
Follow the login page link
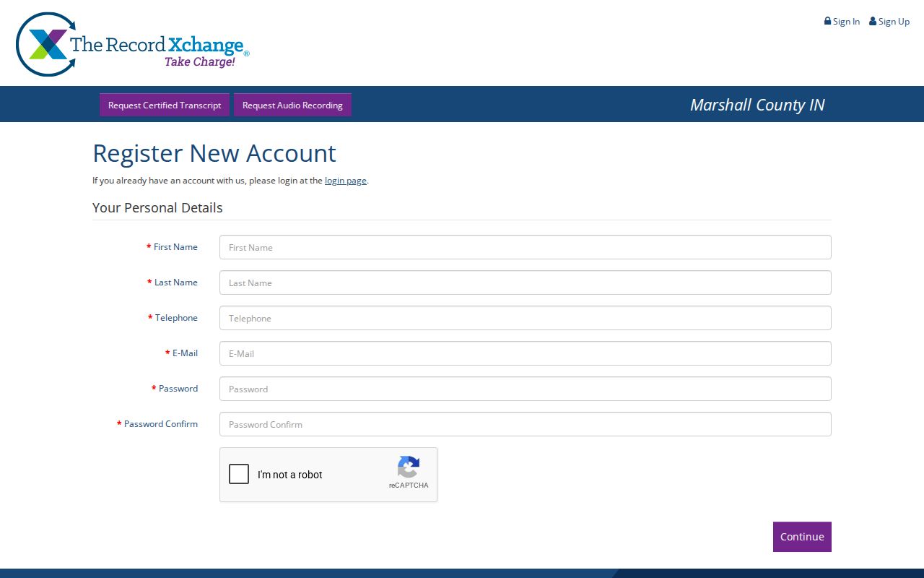tap(346, 181)
